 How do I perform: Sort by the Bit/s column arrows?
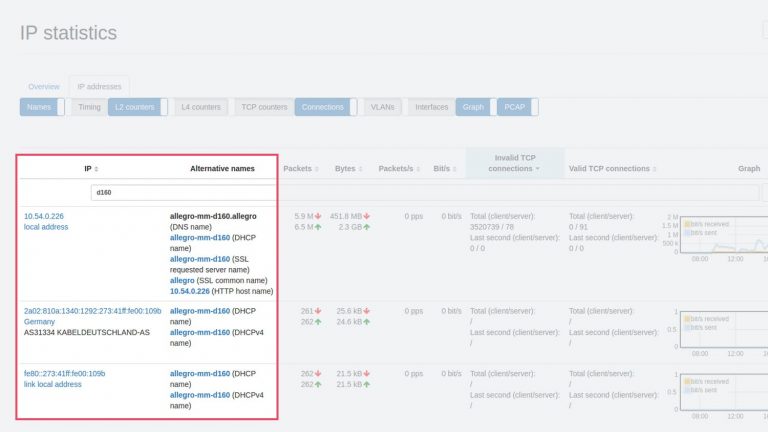pyautogui.click(x=455, y=169)
